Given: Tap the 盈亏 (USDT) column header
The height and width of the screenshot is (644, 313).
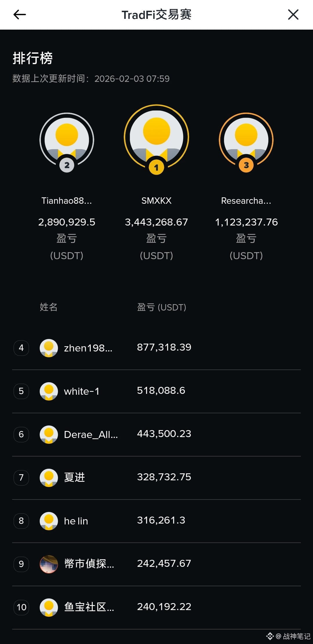Looking at the screenshot, I should 161,307.
